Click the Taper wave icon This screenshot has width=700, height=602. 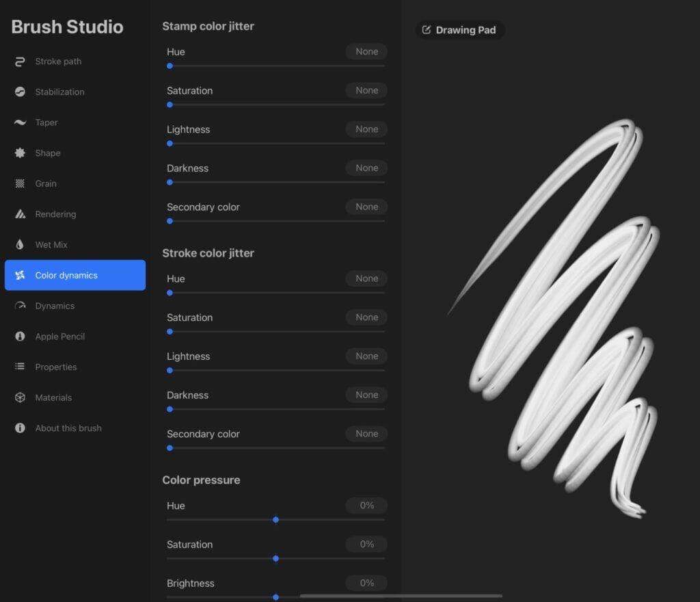click(x=20, y=122)
